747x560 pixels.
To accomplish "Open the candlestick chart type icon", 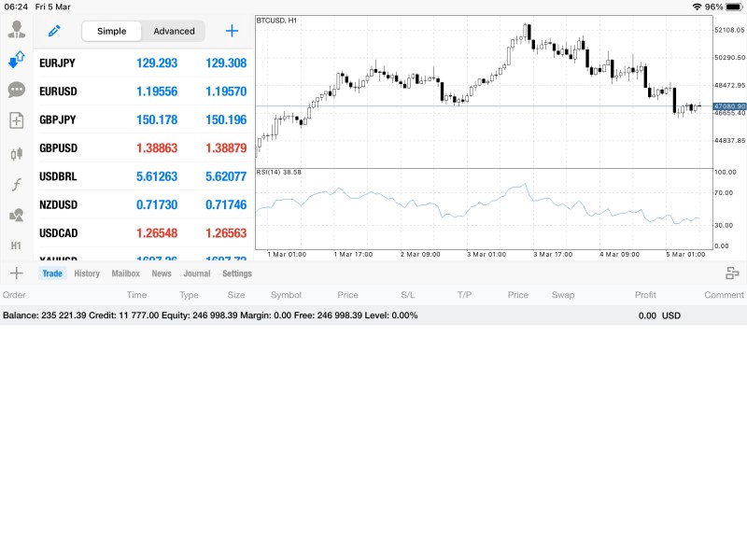I will click(x=17, y=153).
